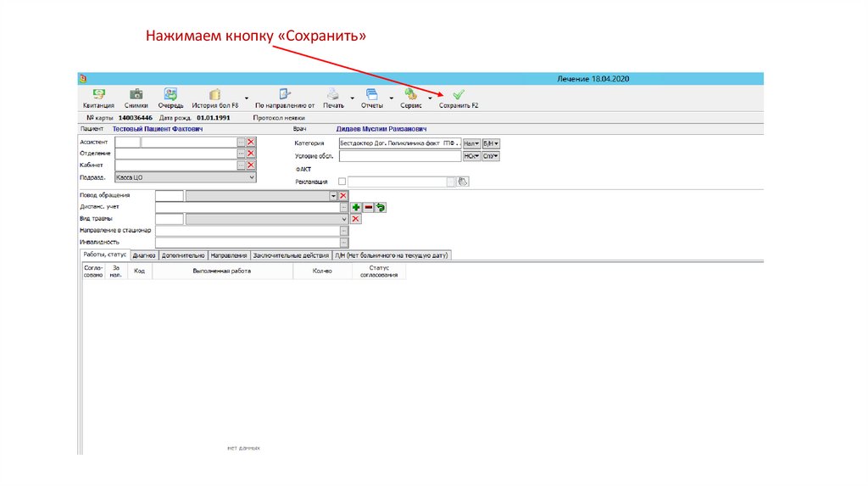Open first dropdown beside Условие обсл.

click(471, 156)
